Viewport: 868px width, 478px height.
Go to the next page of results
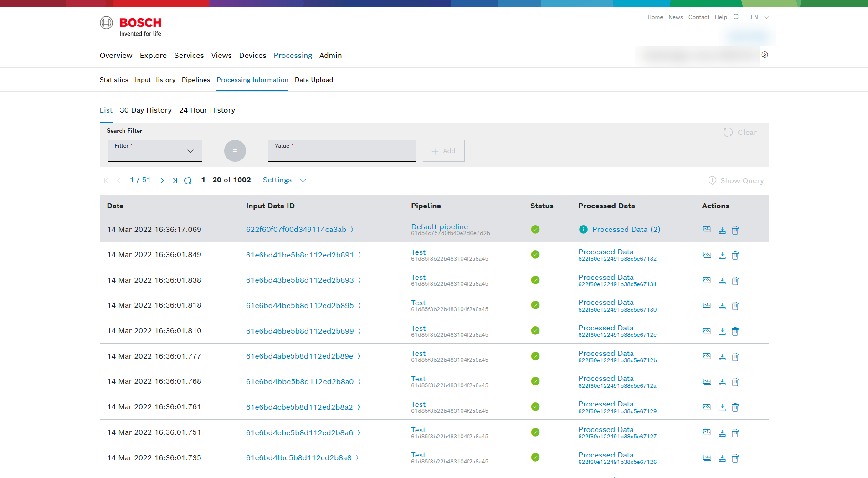(x=162, y=180)
